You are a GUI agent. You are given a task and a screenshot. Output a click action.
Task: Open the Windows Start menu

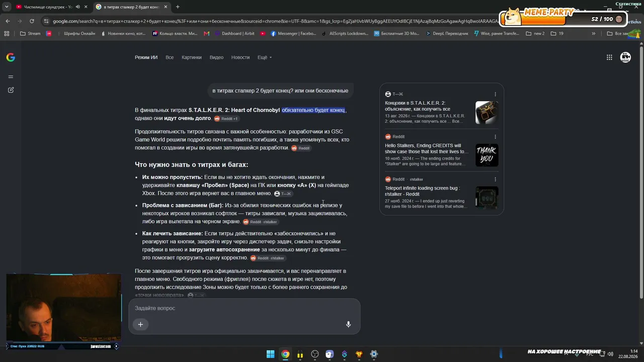(x=270, y=354)
